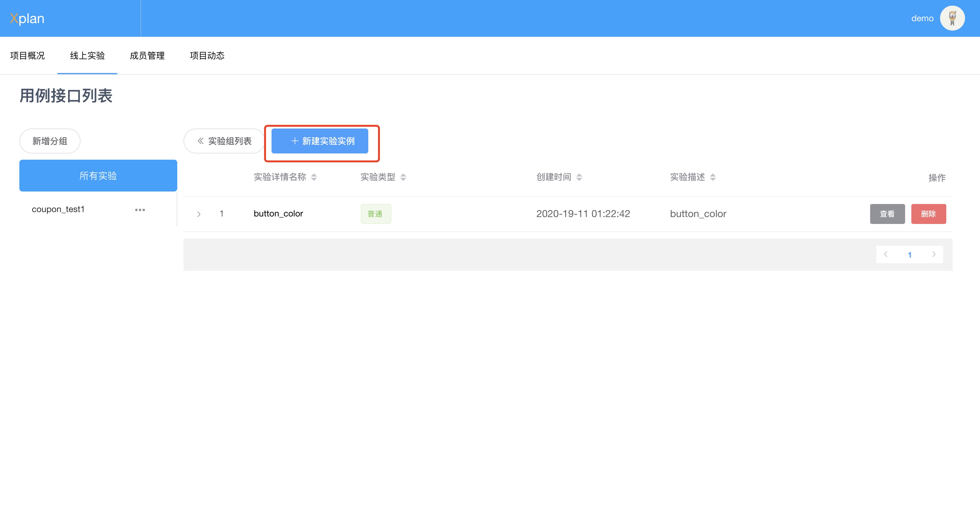View the button_color experiment with 查看

click(887, 214)
